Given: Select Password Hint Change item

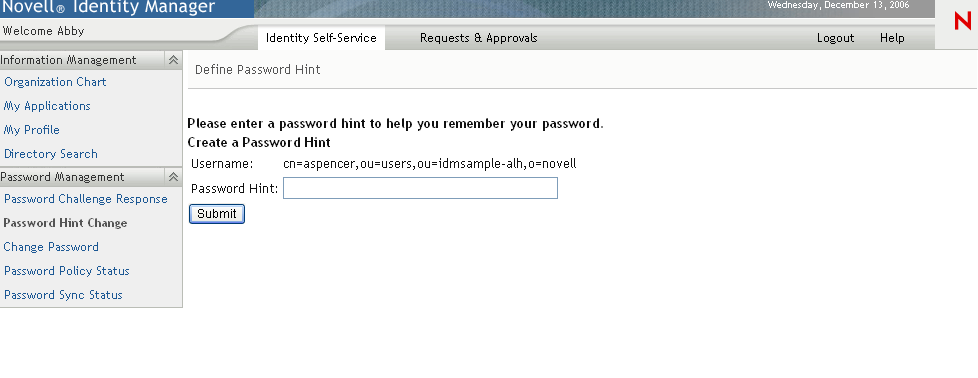Looking at the screenshot, I should 65,223.
